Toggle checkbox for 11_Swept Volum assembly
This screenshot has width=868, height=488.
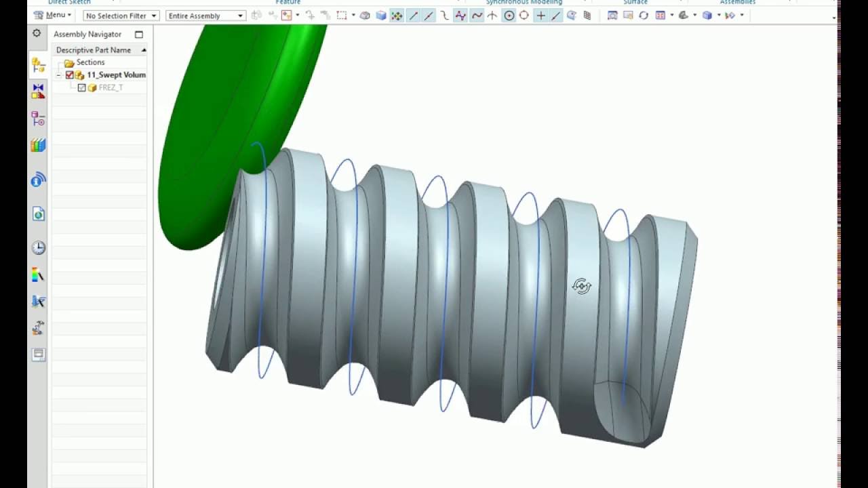[x=69, y=75]
